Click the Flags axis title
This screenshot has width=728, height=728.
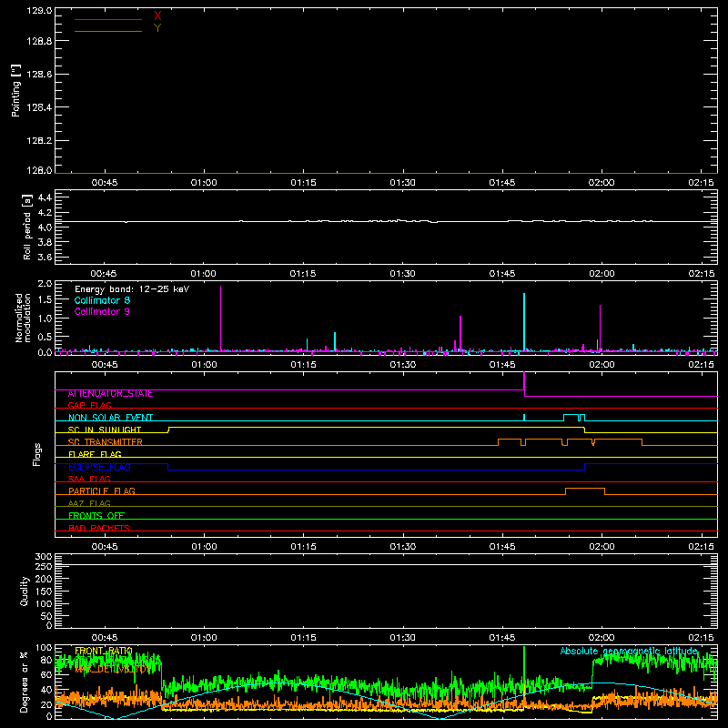tap(37, 454)
